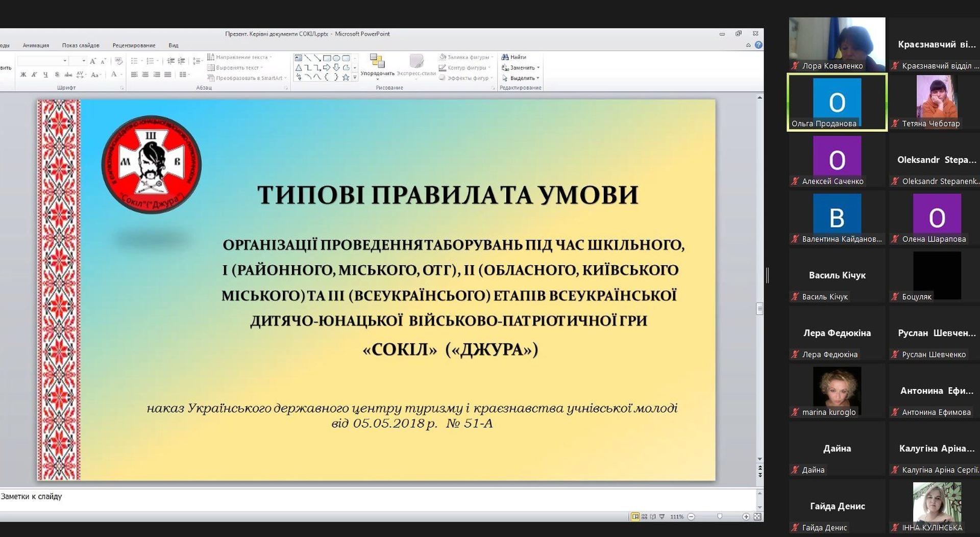Select the 5-point Star shape

[346, 77]
